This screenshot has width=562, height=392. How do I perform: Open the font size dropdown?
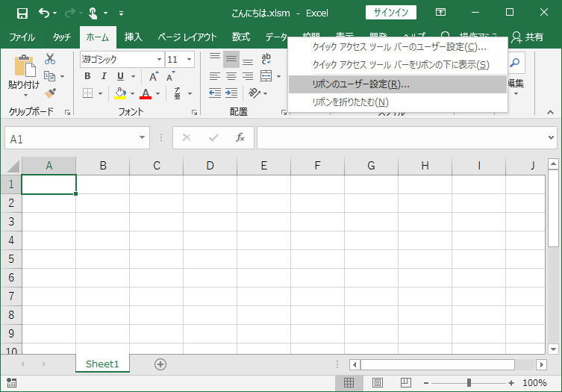(189, 59)
